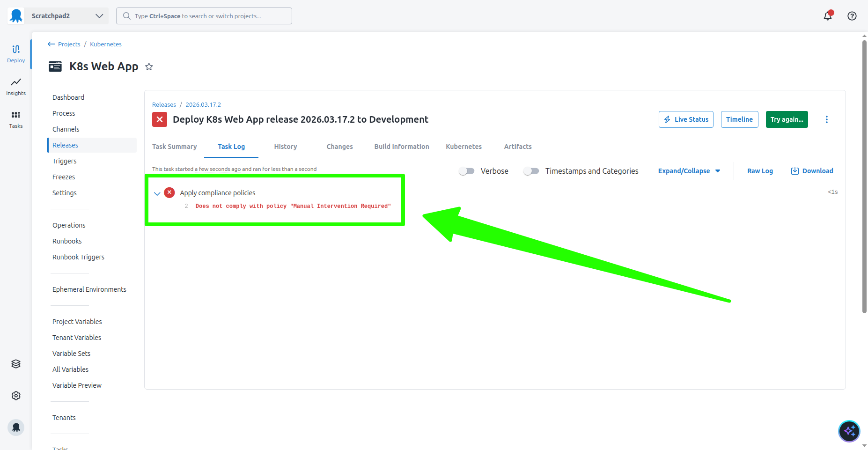The height and width of the screenshot is (450, 868).
Task: Focus the project search field
Action: coord(204,16)
